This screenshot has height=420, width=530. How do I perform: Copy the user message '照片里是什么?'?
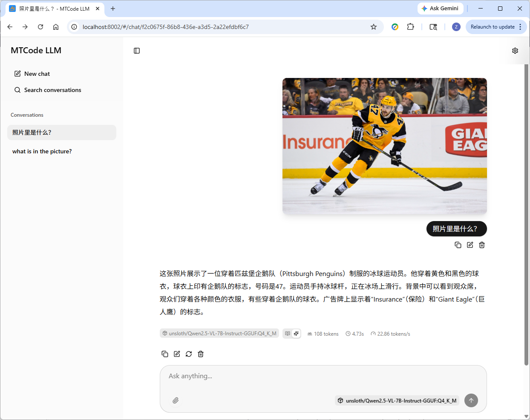pyautogui.click(x=458, y=245)
